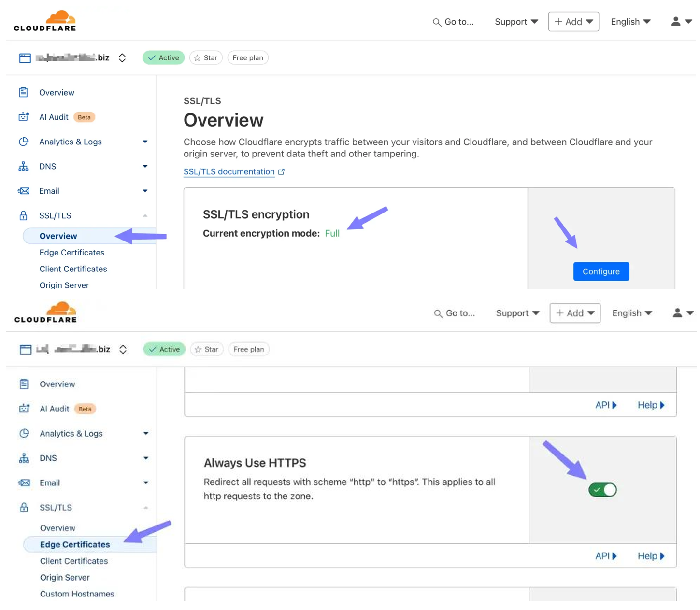The height and width of the screenshot is (610, 700).
Task: Click Help link in card above Always Use HTTPS
Action: (x=651, y=405)
